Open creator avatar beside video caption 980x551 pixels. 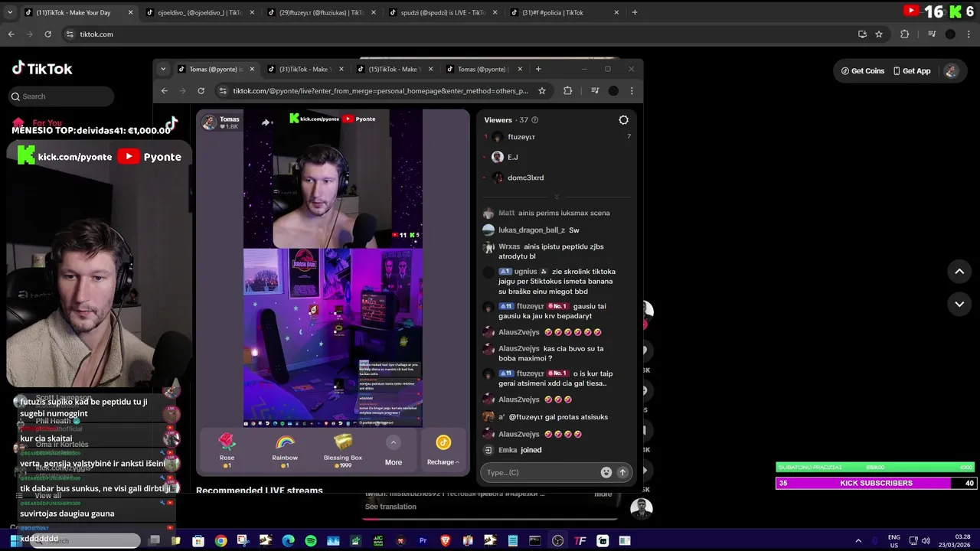[x=641, y=509]
